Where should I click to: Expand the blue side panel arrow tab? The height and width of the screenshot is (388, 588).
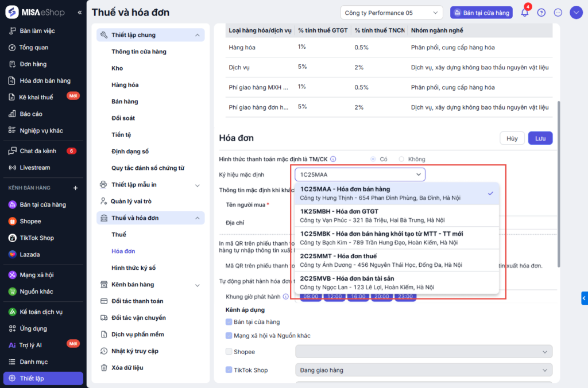click(x=584, y=298)
